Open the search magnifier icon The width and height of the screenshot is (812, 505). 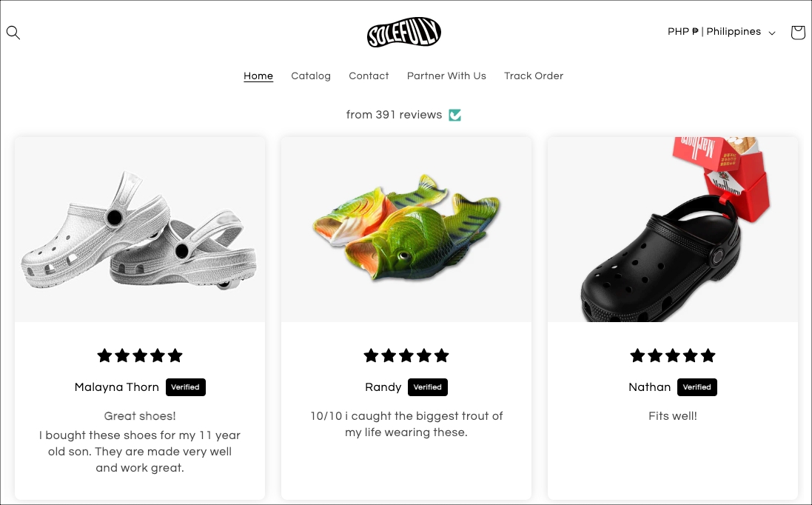13,33
